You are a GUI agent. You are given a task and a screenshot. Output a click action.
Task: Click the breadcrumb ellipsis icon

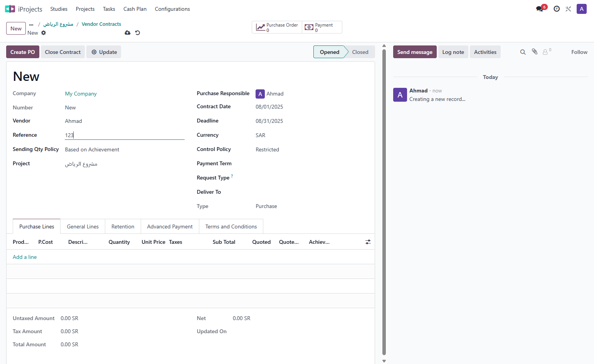[x=31, y=24]
